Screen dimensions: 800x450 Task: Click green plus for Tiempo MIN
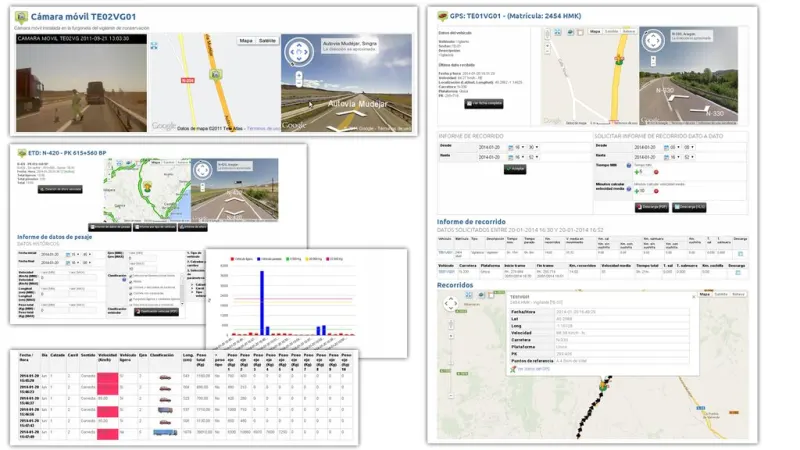tap(637, 172)
